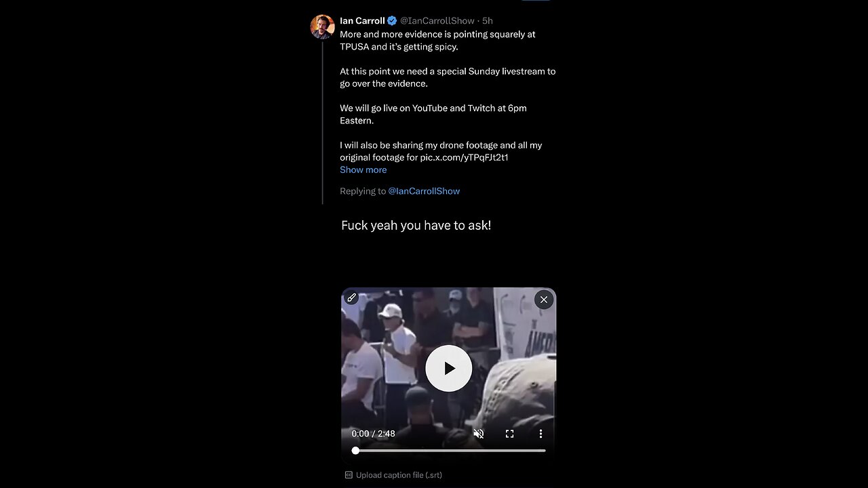Play the attached video
This screenshot has height=488, width=868.
448,368
